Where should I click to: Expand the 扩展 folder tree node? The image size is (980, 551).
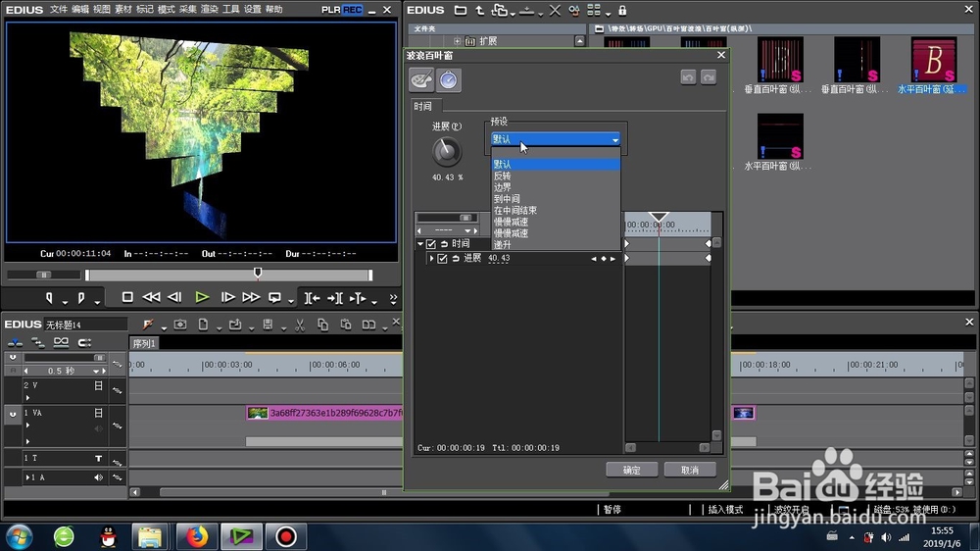pyautogui.click(x=457, y=41)
